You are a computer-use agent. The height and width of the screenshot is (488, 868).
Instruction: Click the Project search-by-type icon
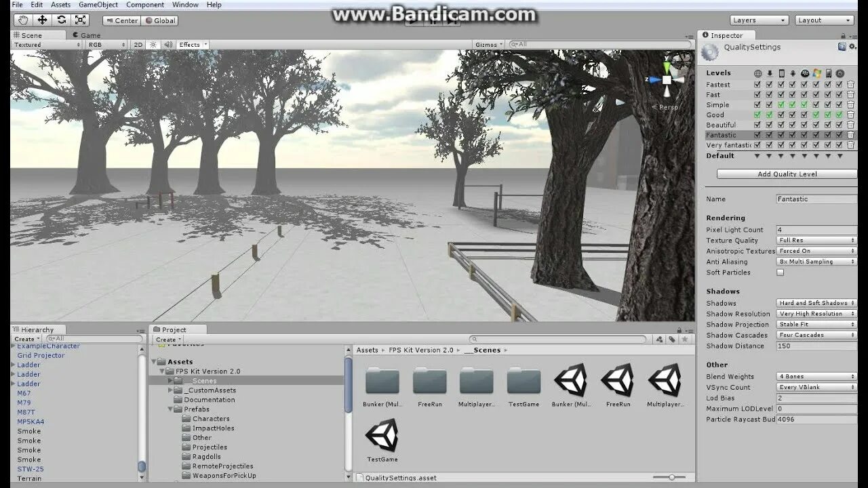pos(659,340)
